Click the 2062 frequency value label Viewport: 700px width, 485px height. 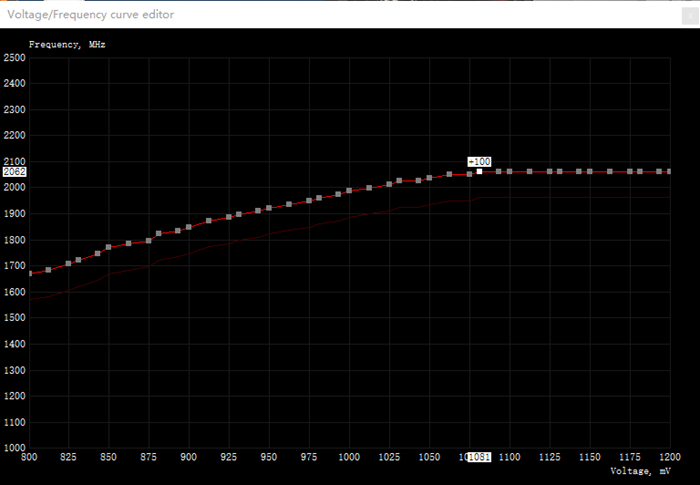(15, 172)
